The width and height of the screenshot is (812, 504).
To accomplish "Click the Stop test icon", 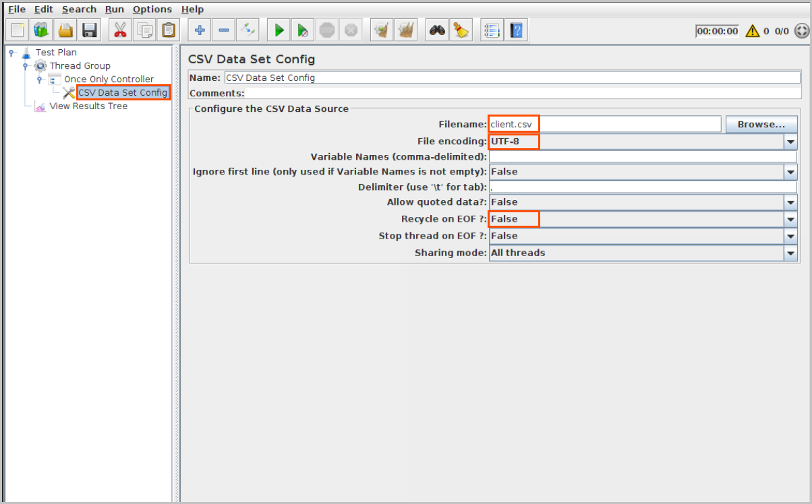I will point(326,30).
